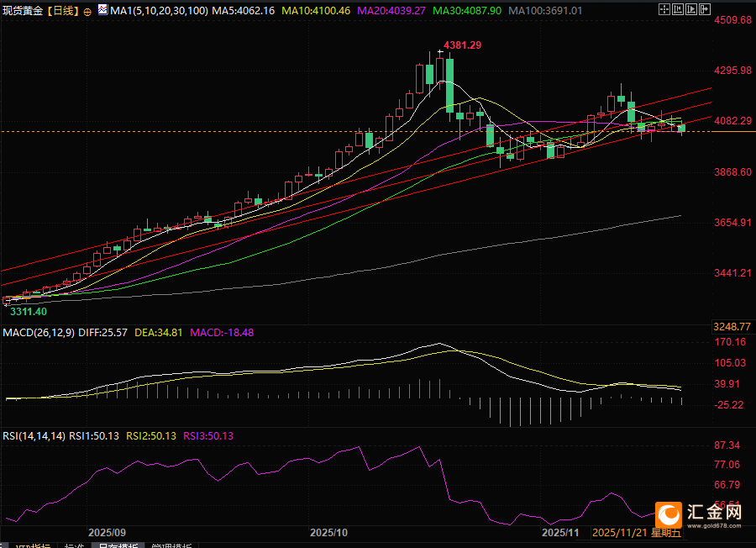Image resolution: width=756 pixels, height=548 pixels.
Task: Click the 2025/11 date axis label
Action: (x=560, y=533)
